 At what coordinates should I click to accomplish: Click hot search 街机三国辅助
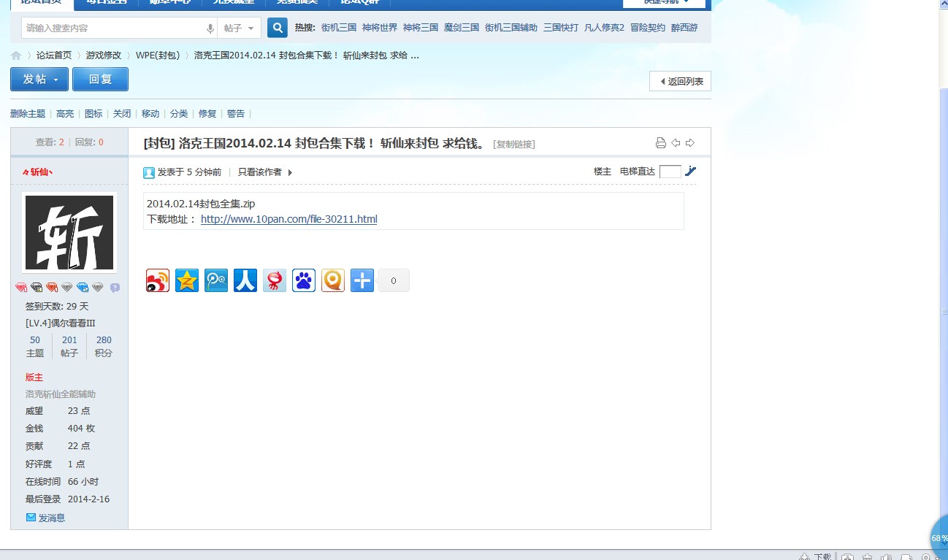point(511,28)
